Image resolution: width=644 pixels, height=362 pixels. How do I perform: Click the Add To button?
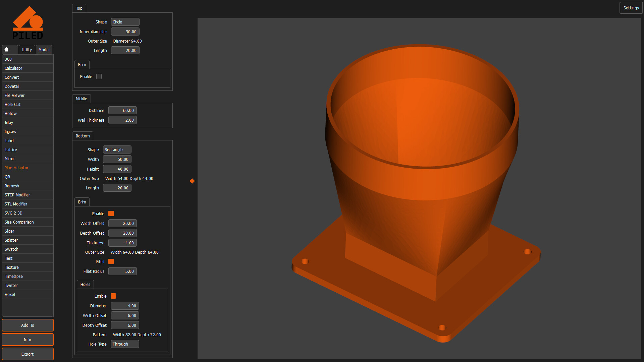click(28, 325)
